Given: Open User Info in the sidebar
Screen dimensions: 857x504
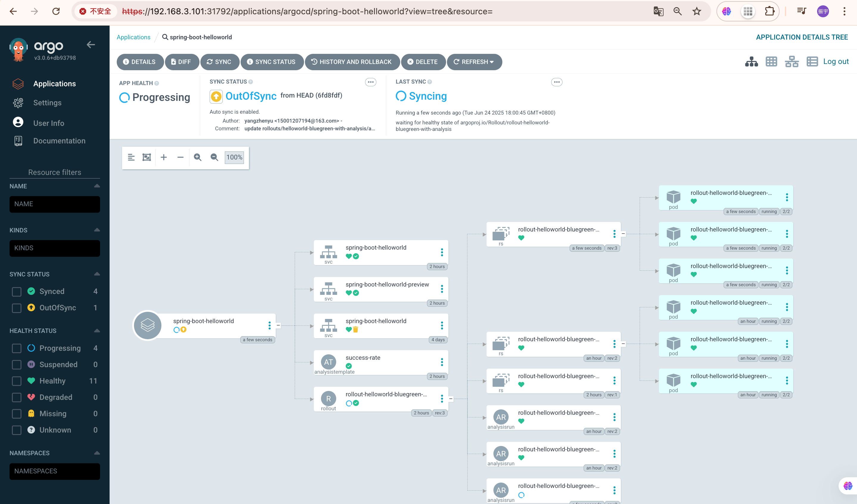Looking at the screenshot, I should click(x=49, y=123).
